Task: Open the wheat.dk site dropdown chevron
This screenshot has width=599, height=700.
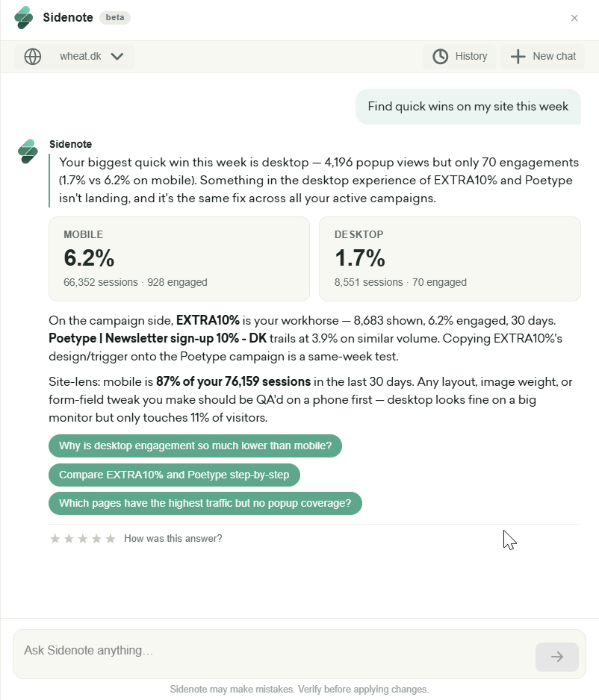Action: click(117, 57)
